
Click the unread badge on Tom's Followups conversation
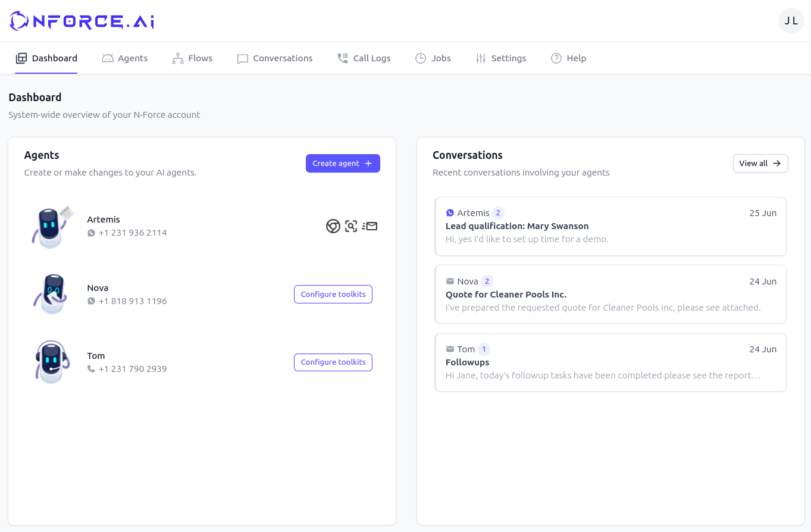(x=484, y=349)
